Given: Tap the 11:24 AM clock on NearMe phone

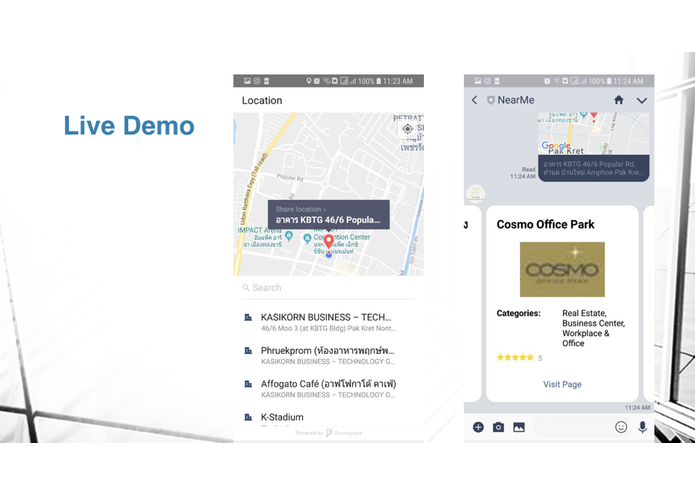Looking at the screenshot, I should [629, 81].
